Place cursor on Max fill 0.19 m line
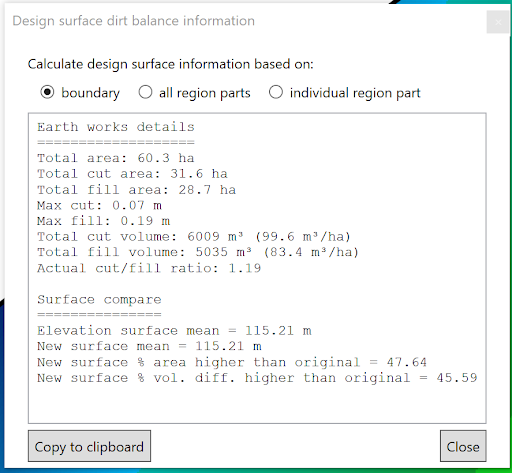 tap(104, 221)
